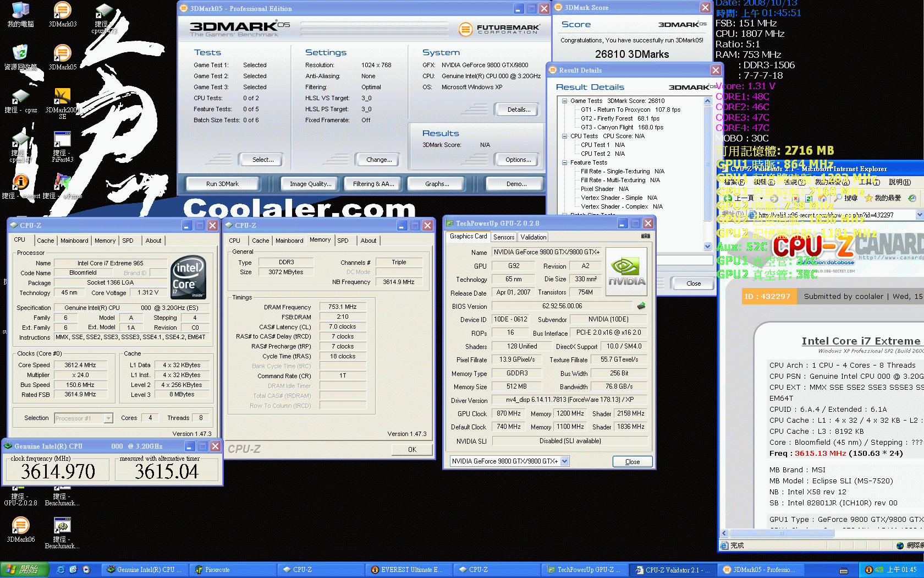Click Run 3DMark button

click(x=222, y=184)
